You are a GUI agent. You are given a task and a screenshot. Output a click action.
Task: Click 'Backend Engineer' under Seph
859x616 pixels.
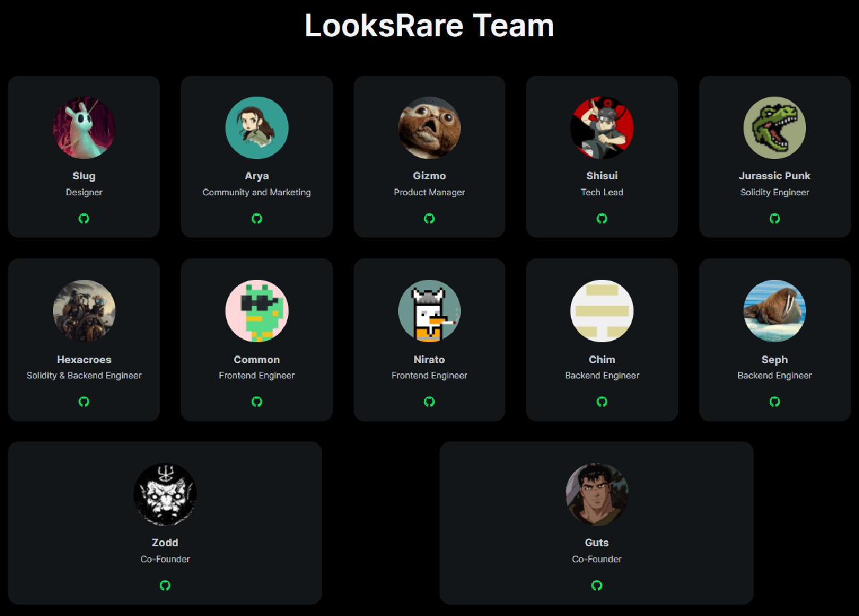tap(775, 375)
